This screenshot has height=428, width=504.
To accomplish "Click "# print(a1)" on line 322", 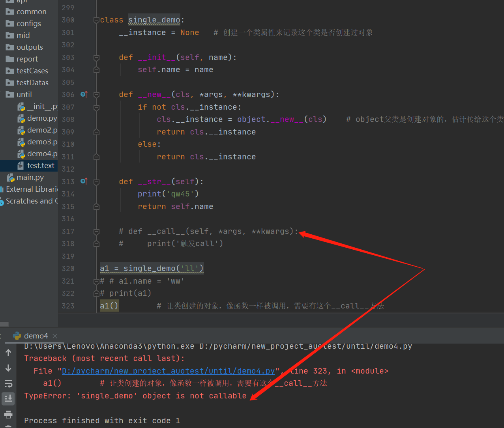I will 126,293.
